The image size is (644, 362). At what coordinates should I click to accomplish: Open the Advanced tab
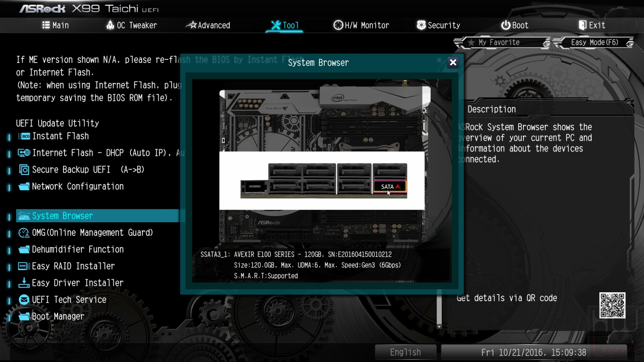pyautogui.click(x=208, y=25)
